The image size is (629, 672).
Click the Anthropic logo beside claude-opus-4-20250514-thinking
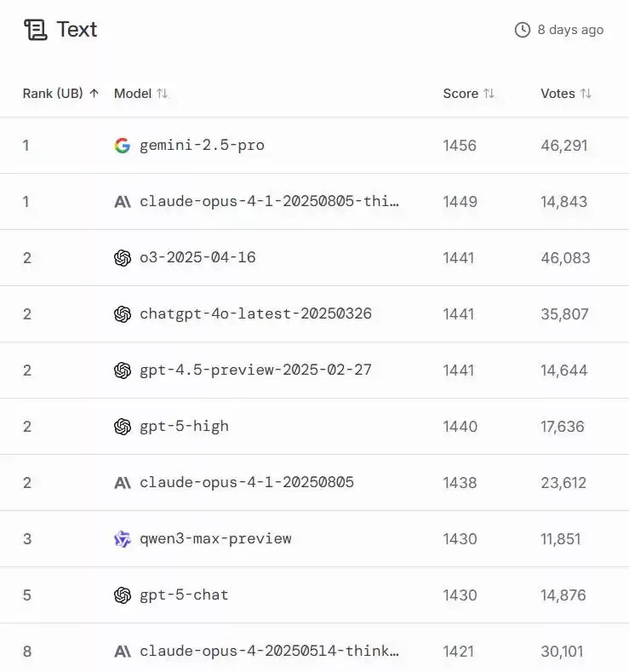click(123, 652)
